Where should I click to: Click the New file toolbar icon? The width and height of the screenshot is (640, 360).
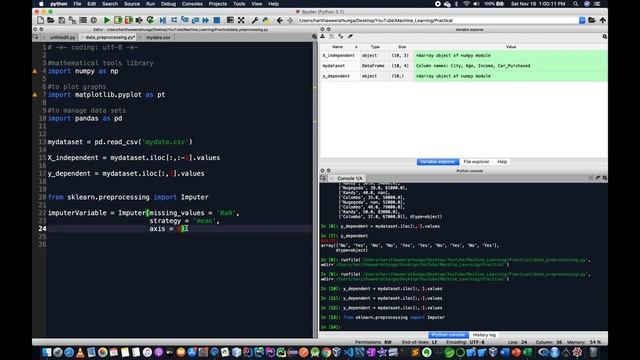40,20
